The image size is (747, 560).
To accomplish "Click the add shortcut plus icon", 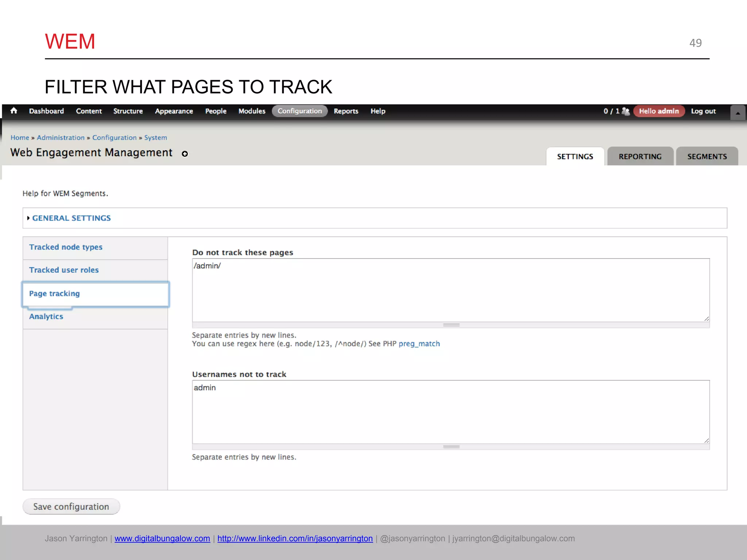I will [185, 154].
